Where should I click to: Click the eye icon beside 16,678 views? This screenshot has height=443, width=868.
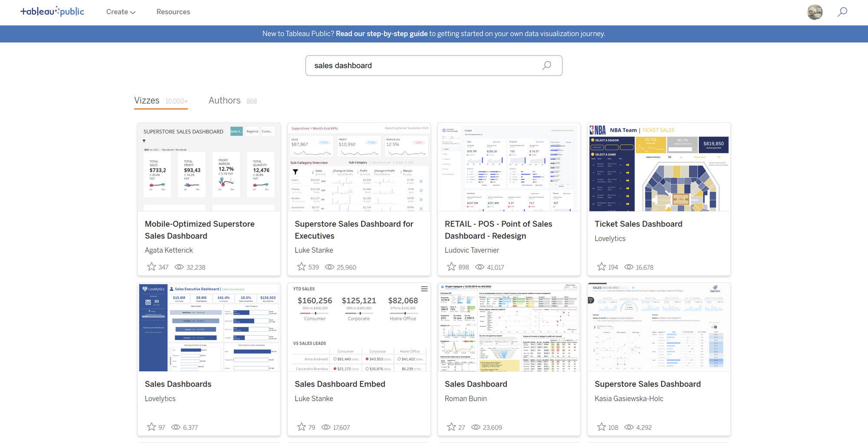(629, 267)
